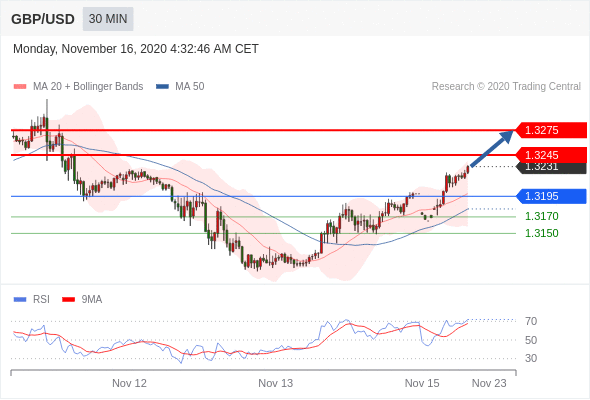Click the blue 1.3195 pivot price tag
This screenshot has height=400, width=590.
click(x=551, y=196)
